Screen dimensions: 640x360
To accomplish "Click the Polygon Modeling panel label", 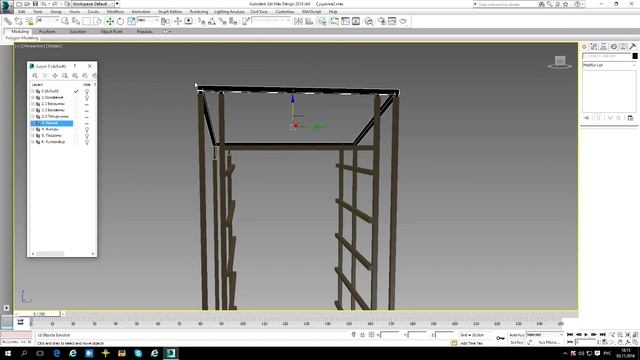I will click(x=22, y=38).
